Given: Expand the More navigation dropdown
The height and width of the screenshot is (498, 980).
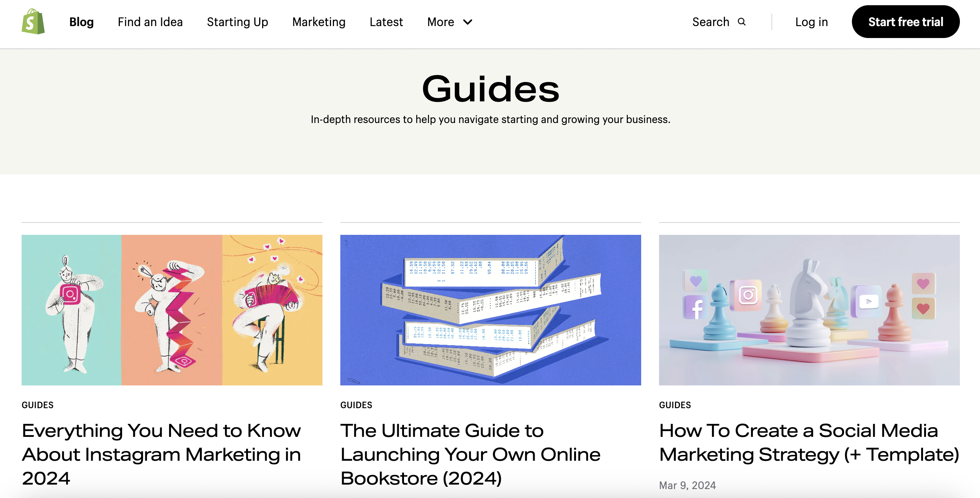Looking at the screenshot, I should (450, 22).
